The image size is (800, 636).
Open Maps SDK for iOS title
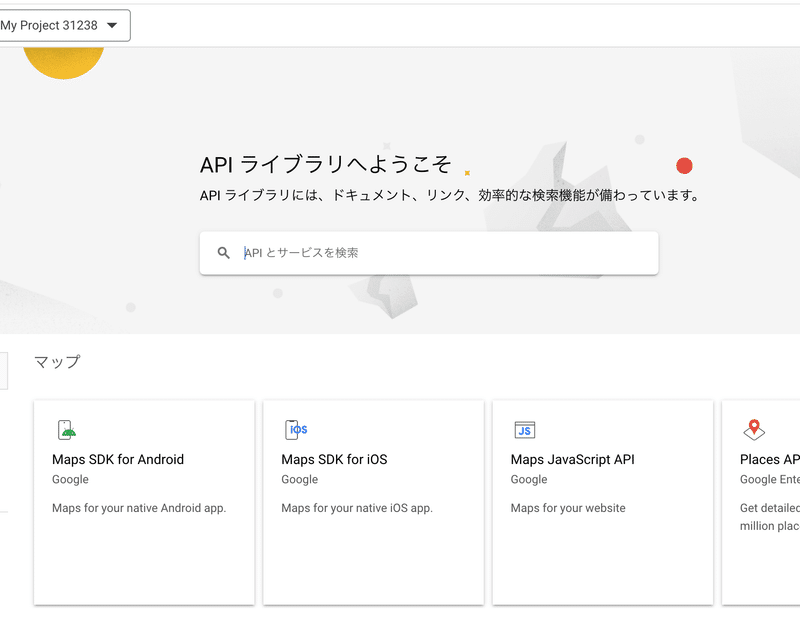click(334, 460)
